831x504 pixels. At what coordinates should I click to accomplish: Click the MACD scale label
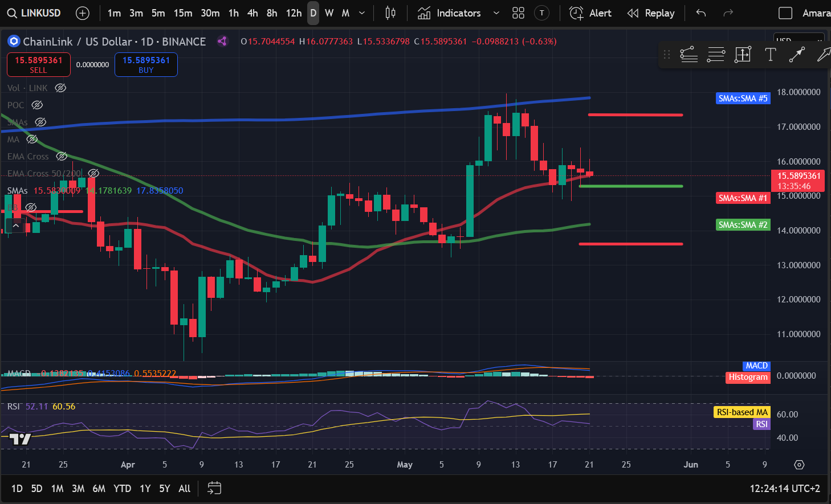(756, 366)
